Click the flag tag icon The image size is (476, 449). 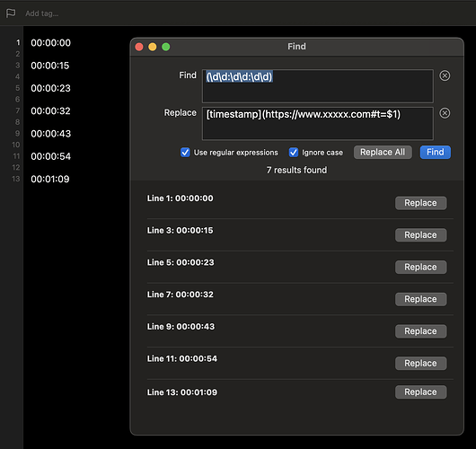11,13
